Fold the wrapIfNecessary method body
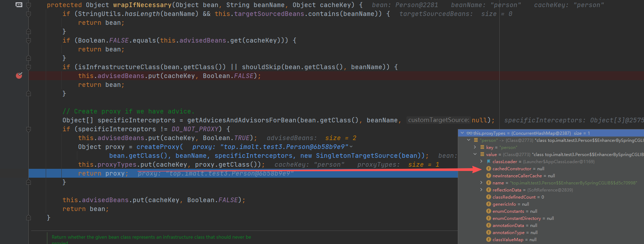 point(29,5)
